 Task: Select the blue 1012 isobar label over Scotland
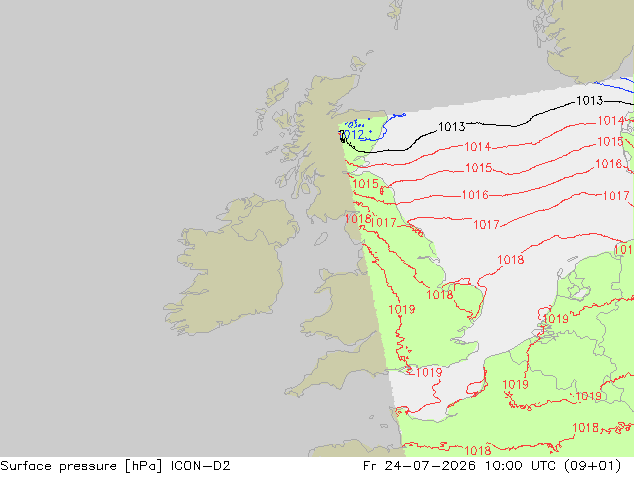[x=352, y=134]
